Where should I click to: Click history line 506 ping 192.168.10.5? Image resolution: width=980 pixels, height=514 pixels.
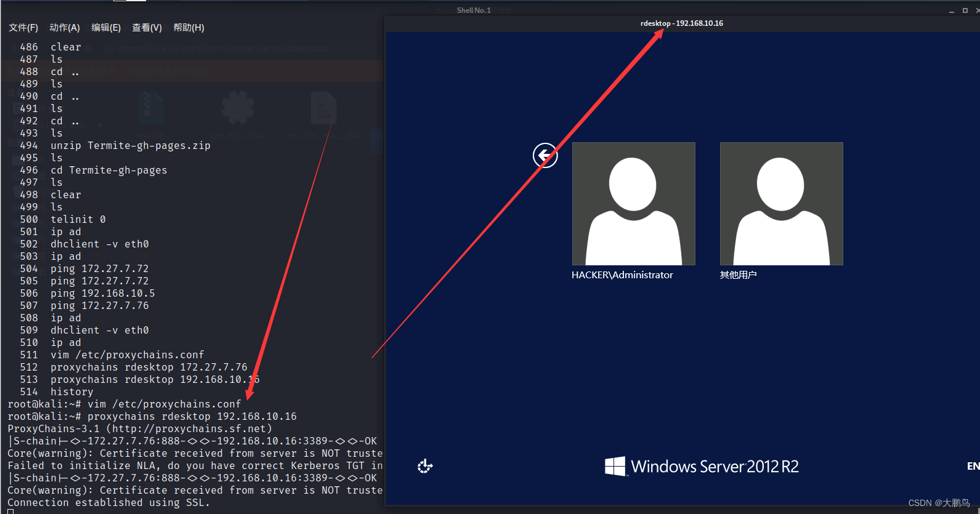pyautogui.click(x=87, y=294)
